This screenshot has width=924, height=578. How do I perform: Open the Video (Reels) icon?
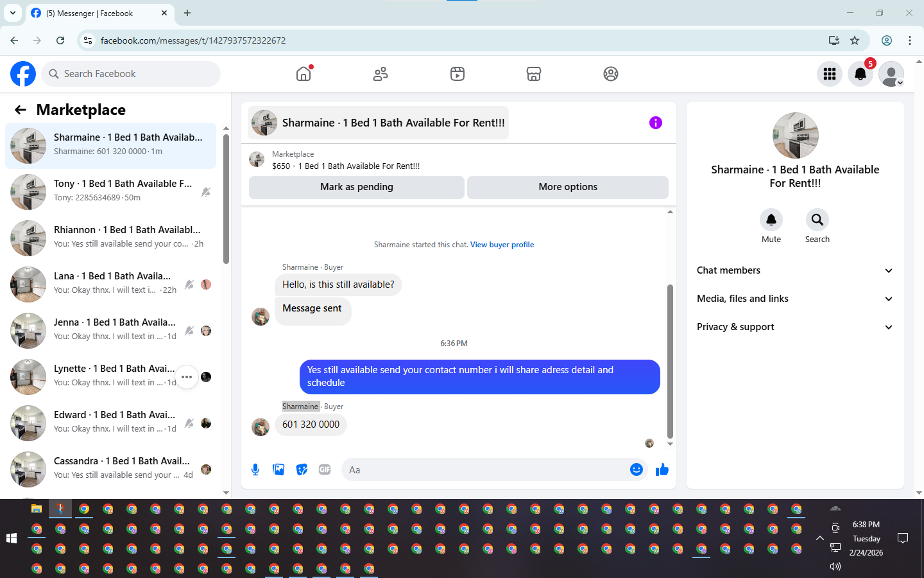pos(458,74)
